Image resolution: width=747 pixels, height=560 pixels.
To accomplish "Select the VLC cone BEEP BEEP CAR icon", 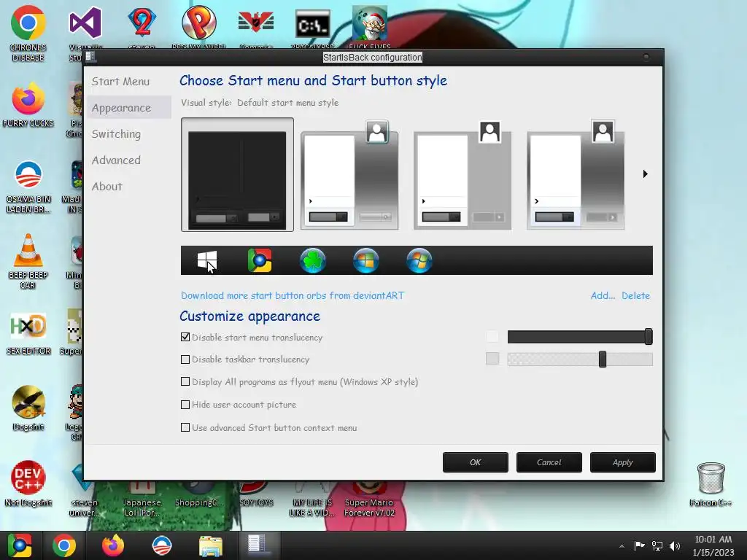I will click(28, 261).
